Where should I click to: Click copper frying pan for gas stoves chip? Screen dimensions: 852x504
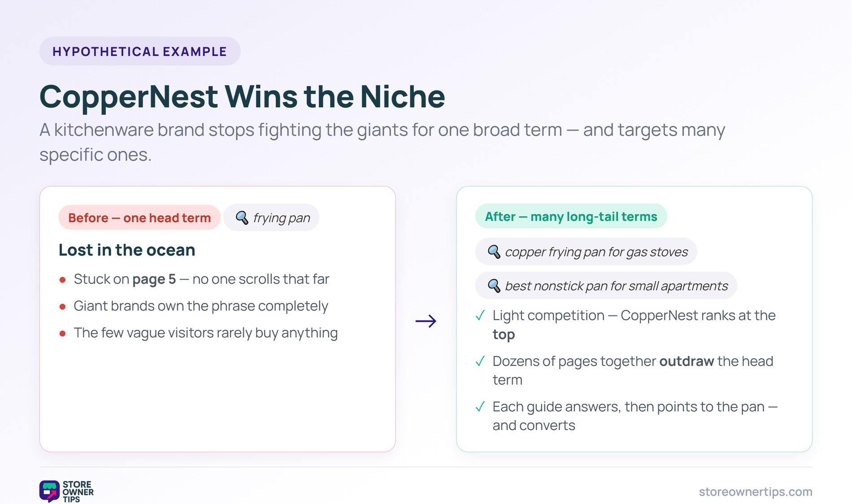[x=586, y=252]
